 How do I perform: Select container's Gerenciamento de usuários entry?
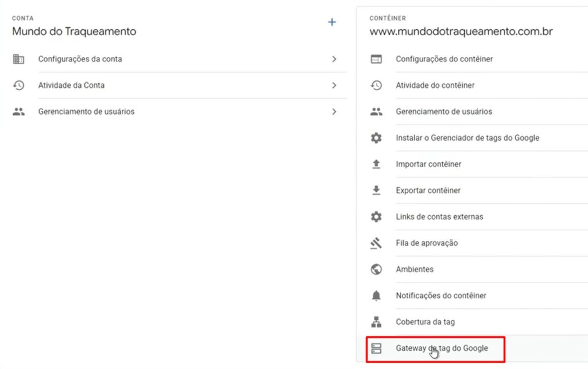[443, 112]
